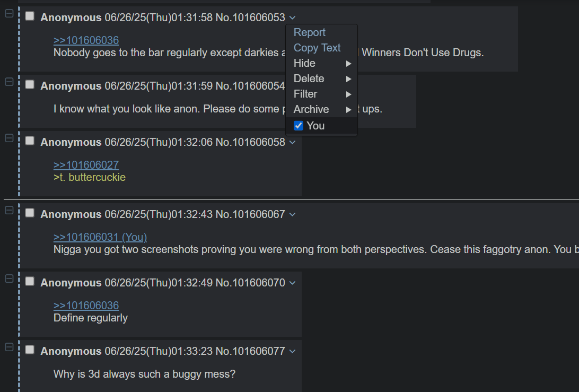Open menu arrow on post No.101606058
This screenshot has width=579, height=392.
(x=293, y=142)
